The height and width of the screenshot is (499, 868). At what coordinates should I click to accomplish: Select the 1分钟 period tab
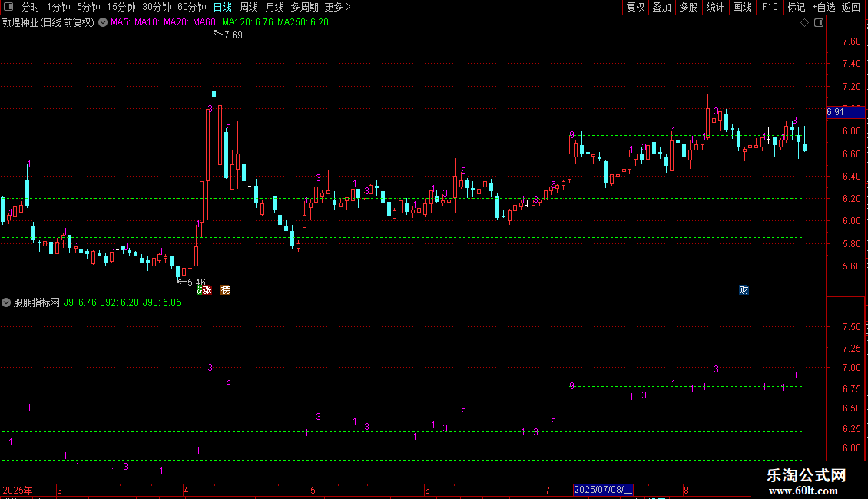tap(58, 7)
